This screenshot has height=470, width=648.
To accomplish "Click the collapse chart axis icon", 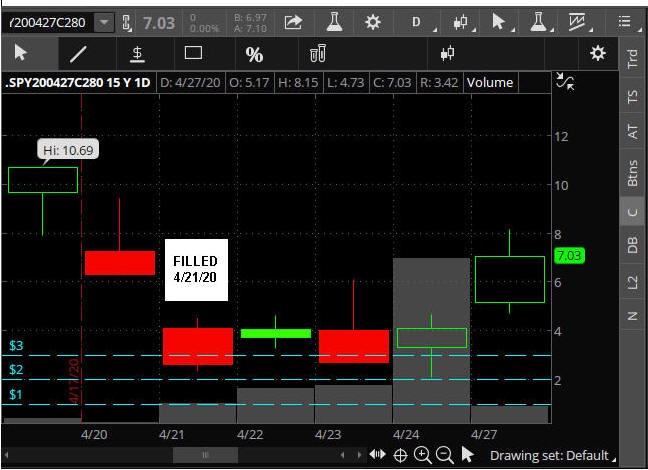I will click(x=565, y=81).
